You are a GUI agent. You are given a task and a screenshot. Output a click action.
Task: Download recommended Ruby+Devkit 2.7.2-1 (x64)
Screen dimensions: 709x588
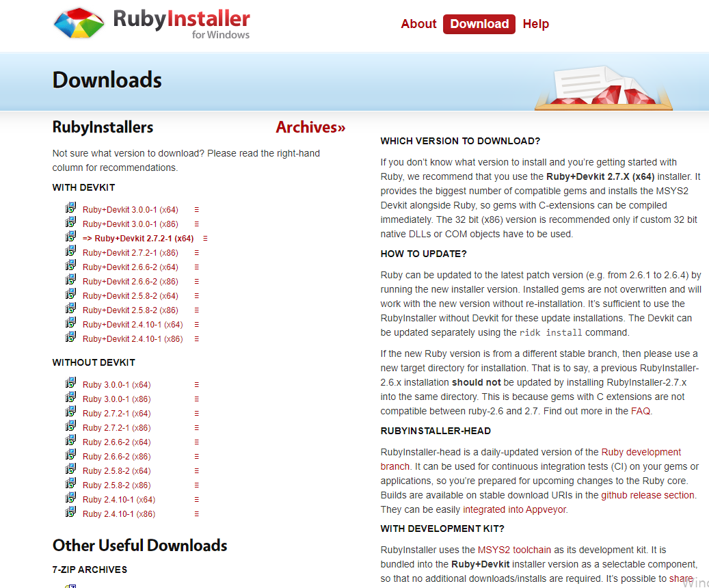(138, 239)
